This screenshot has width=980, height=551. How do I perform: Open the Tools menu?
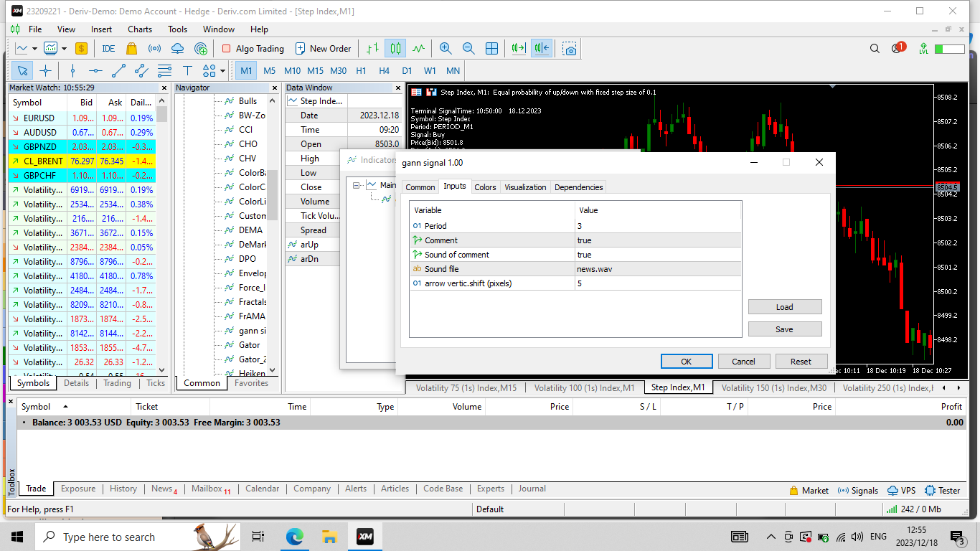pos(177,29)
